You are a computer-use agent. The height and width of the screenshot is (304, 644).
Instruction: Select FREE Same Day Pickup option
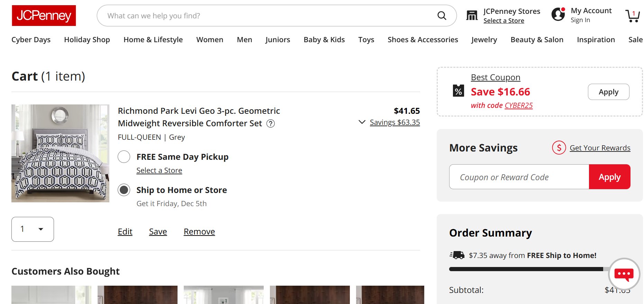(124, 157)
